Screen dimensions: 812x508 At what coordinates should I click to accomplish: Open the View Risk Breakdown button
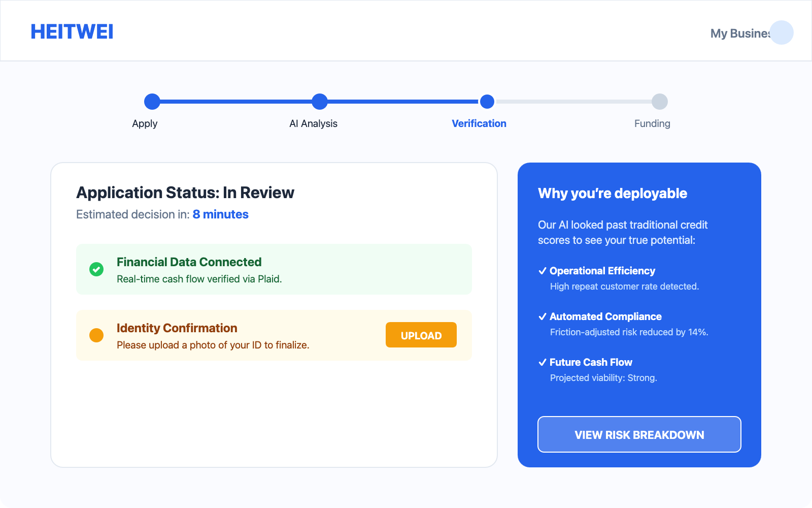pos(639,434)
